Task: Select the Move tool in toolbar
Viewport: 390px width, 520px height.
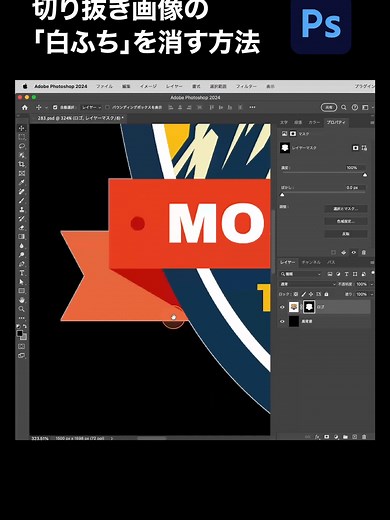Action: pos(22,128)
